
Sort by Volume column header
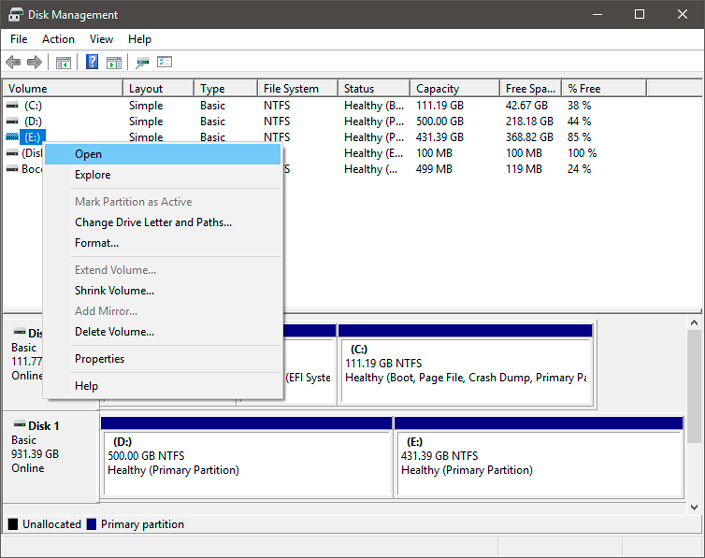click(x=63, y=89)
